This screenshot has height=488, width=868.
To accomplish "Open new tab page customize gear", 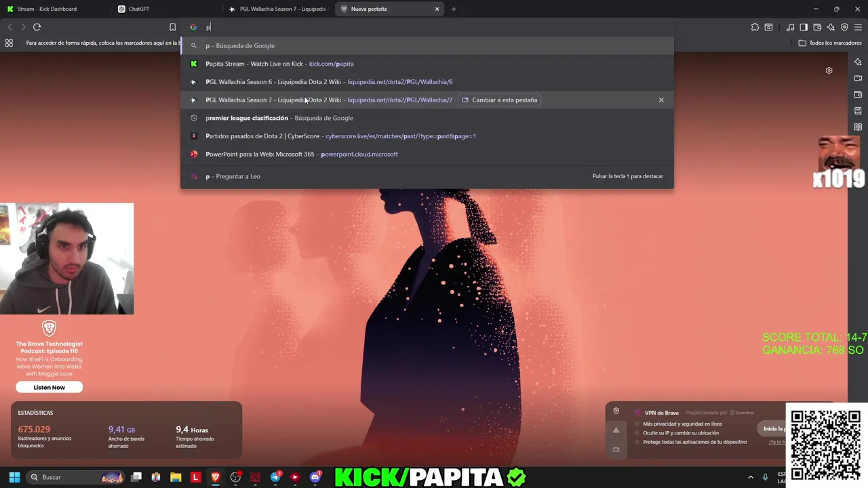I will [x=829, y=70].
